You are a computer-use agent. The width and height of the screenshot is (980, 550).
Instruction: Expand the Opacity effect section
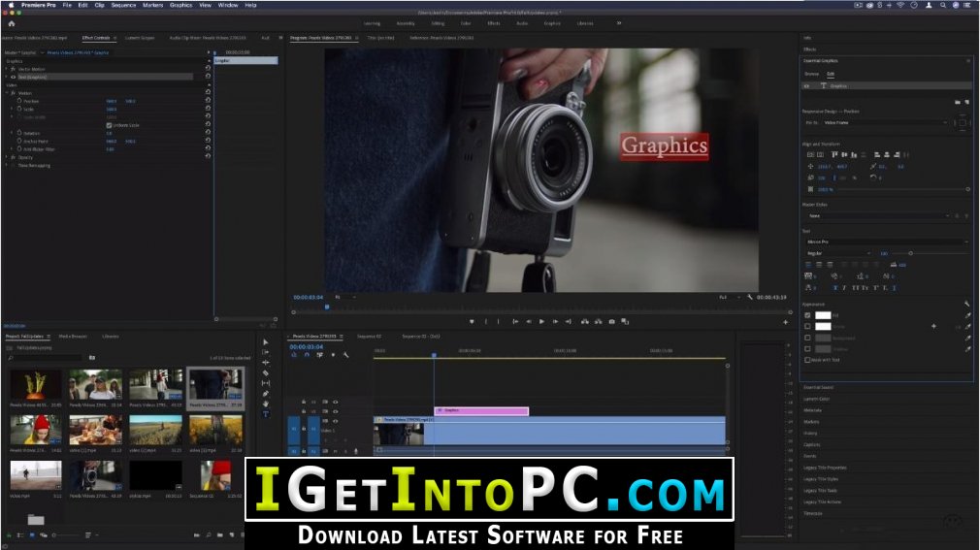point(6,157)
